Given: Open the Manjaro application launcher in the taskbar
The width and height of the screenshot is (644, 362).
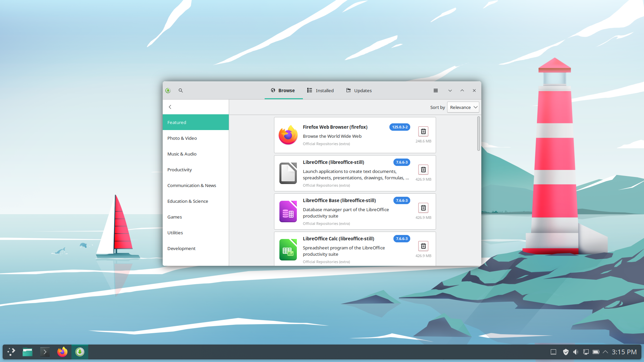Looking at the screenshot, I should 11,352.
